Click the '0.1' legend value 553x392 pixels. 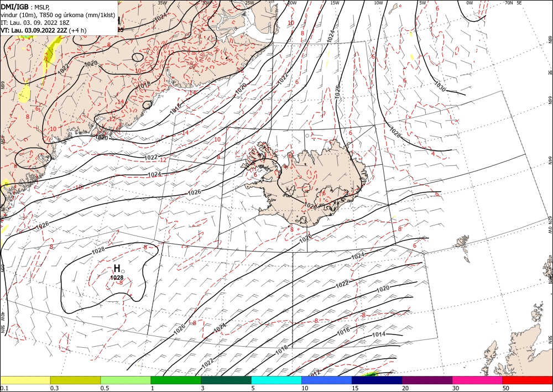(x=4, y=388)
